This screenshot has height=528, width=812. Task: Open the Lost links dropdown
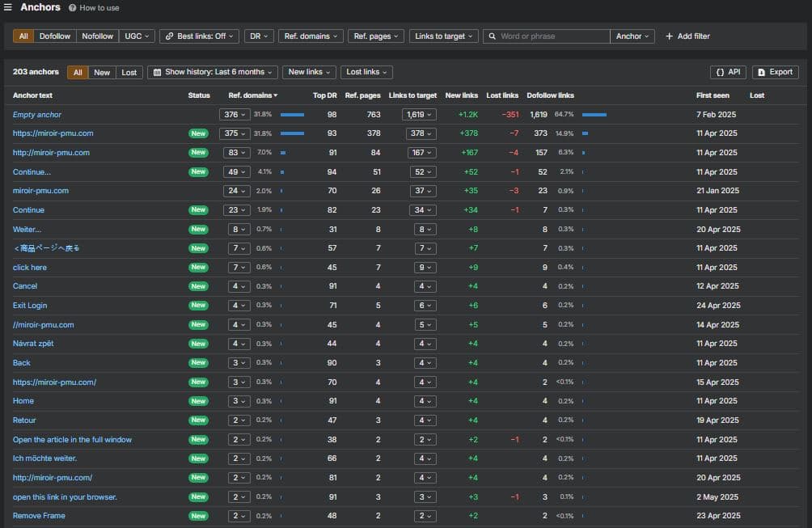(x=366, y=72)
